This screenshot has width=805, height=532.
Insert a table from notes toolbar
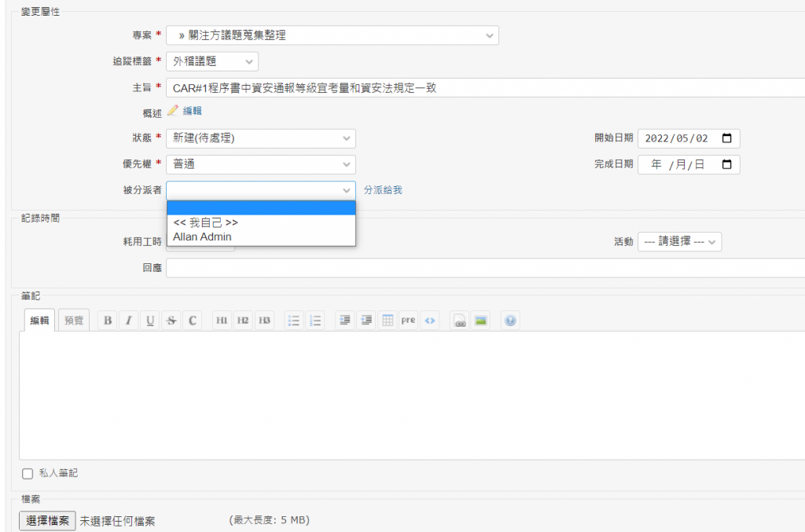388,320
